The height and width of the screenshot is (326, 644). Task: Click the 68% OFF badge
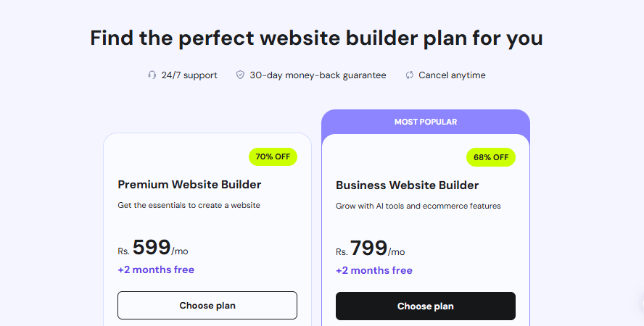(491, 157)
